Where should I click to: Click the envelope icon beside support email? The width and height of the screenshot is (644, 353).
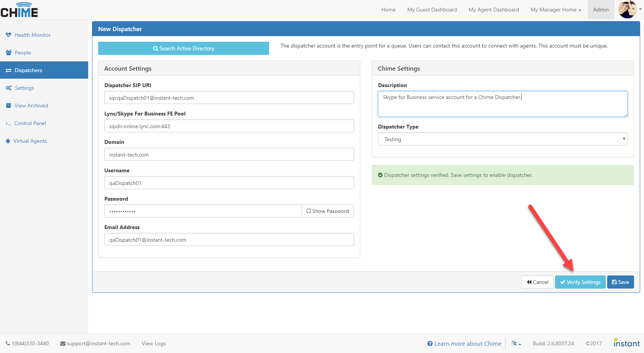[x=63, y=343]
